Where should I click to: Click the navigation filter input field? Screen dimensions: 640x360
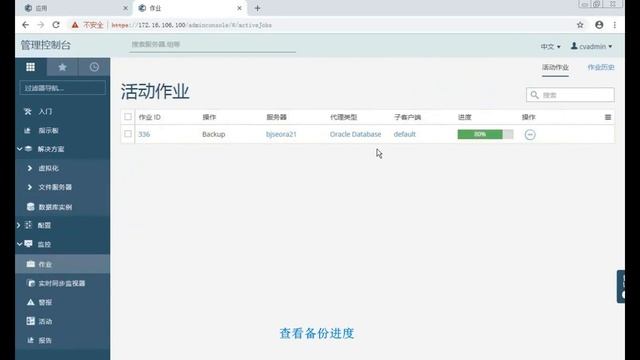point(62,88)
